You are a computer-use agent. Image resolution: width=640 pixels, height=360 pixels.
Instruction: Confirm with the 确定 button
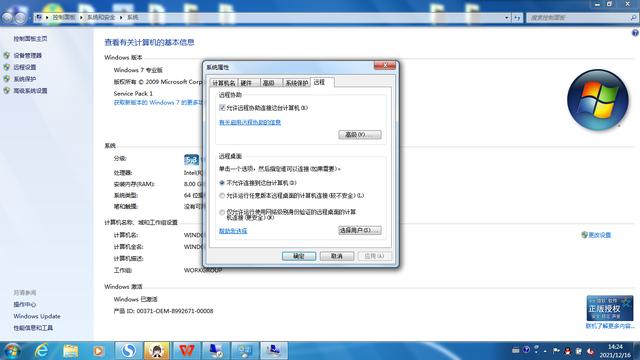(x=299, y=256)
